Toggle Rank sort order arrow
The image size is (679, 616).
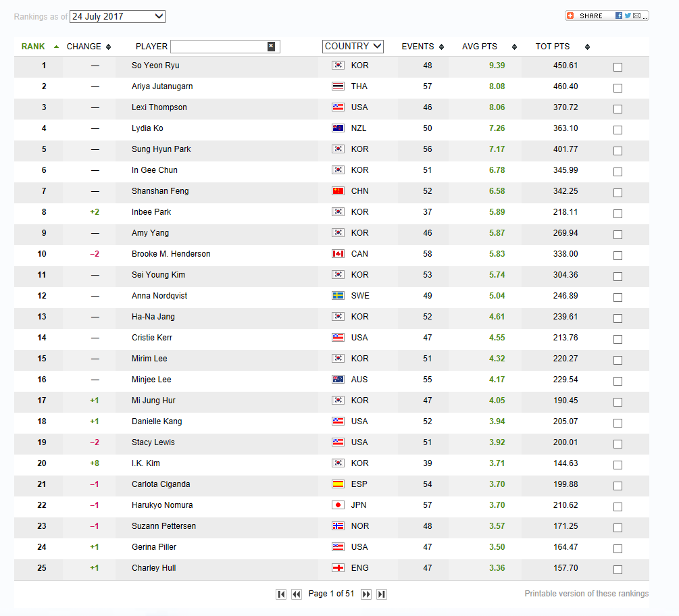click(x=56, y=47)
